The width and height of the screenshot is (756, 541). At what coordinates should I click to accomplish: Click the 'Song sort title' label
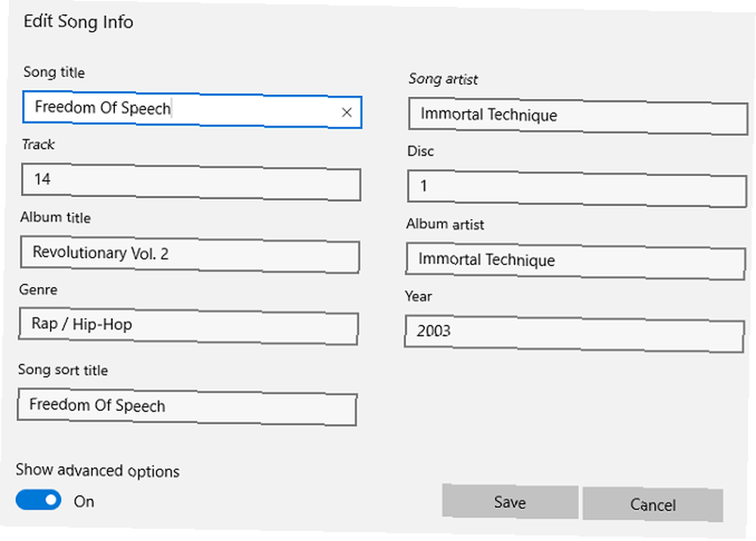click(63, 369)
